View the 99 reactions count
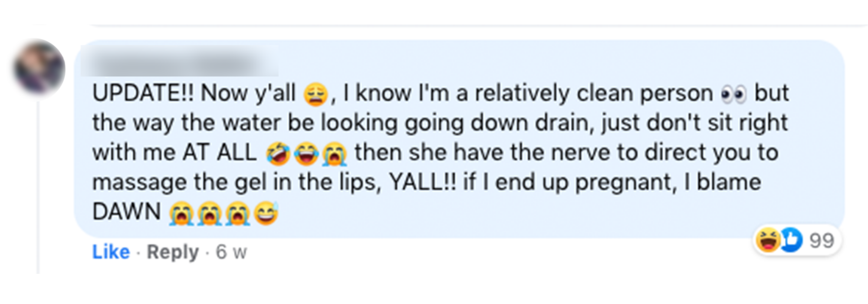This screenshot has height=304, width=868. point(822,241)
